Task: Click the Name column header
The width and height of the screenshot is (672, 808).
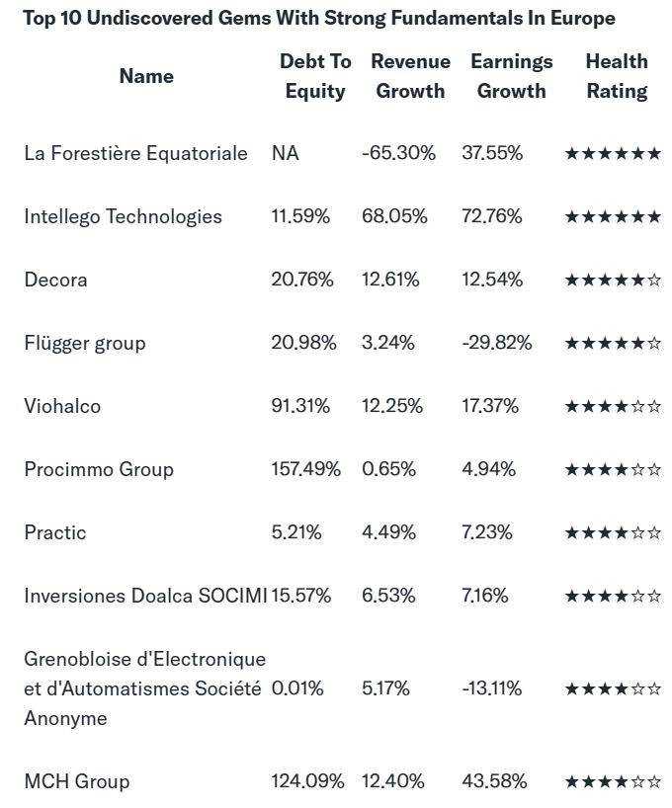Action: tap(146, 76)
